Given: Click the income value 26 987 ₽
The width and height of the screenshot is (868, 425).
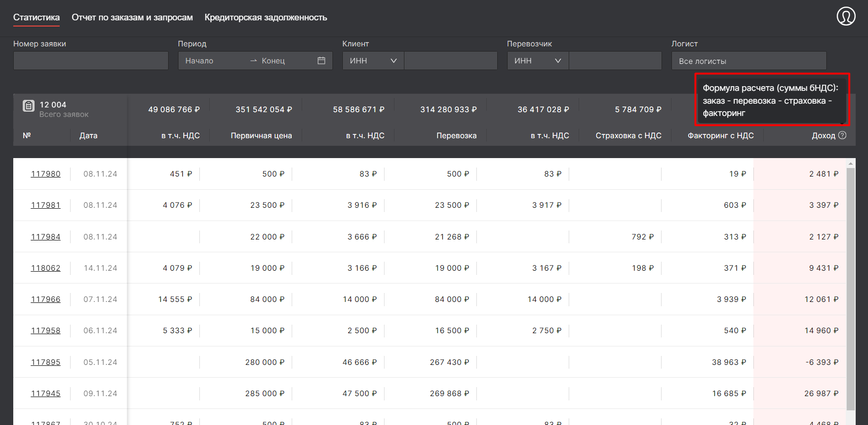Looking at the screenshot, I should (822, 393).
